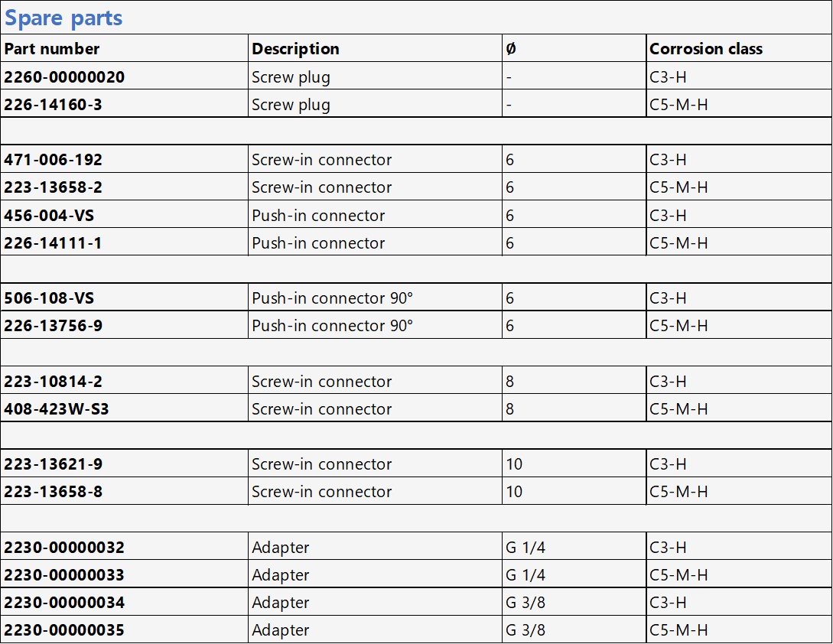
Task: Click part number 456-004-VS
Action: click(x=49, y=216)
